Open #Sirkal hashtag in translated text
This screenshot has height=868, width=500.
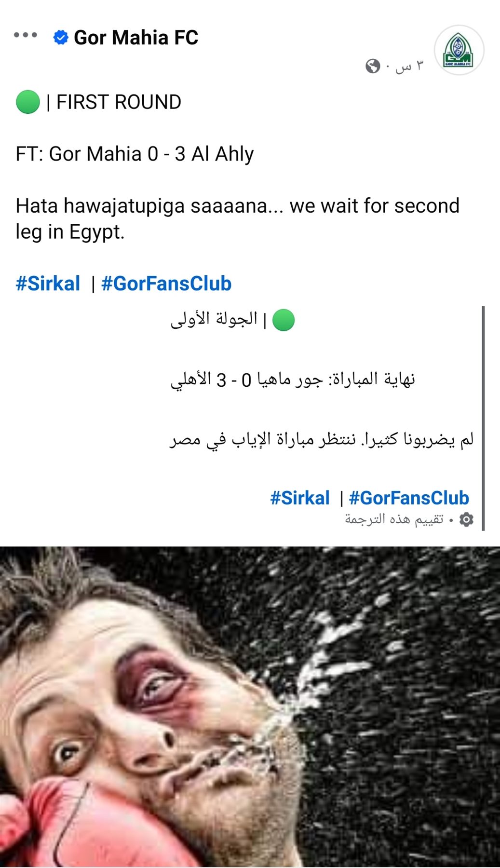[300, 498]
